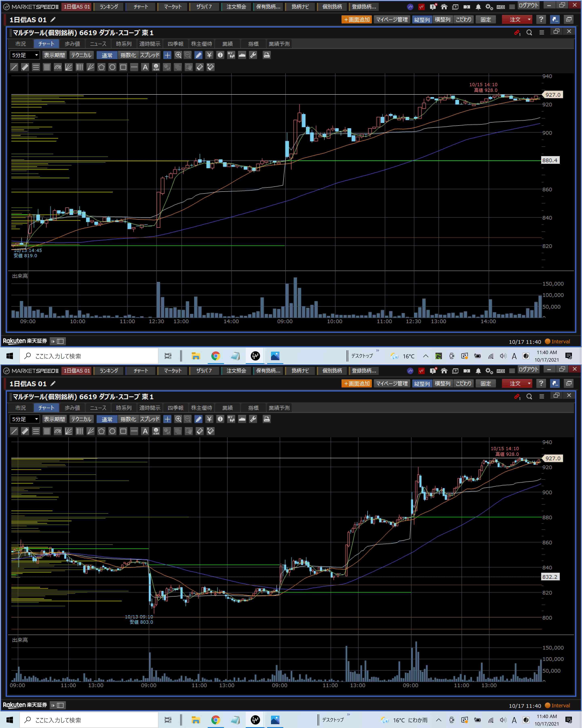Toggle the crosshair cursor button in upper chart toolbar
This screenshot has width=582, height=728.
tap(167, 55)
